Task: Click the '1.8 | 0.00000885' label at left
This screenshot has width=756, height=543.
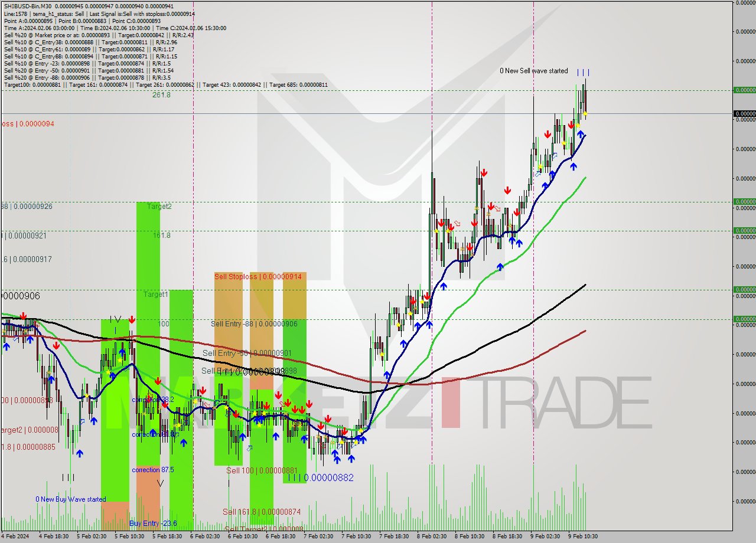Action: 28,447
